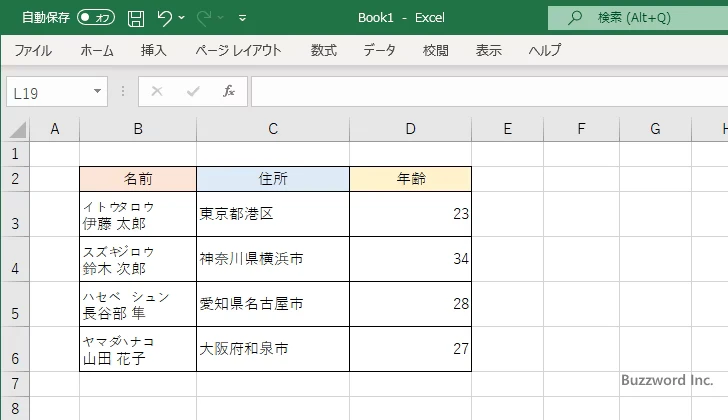Toggle the 自動保存 AutoSave switch

[96, 18]
